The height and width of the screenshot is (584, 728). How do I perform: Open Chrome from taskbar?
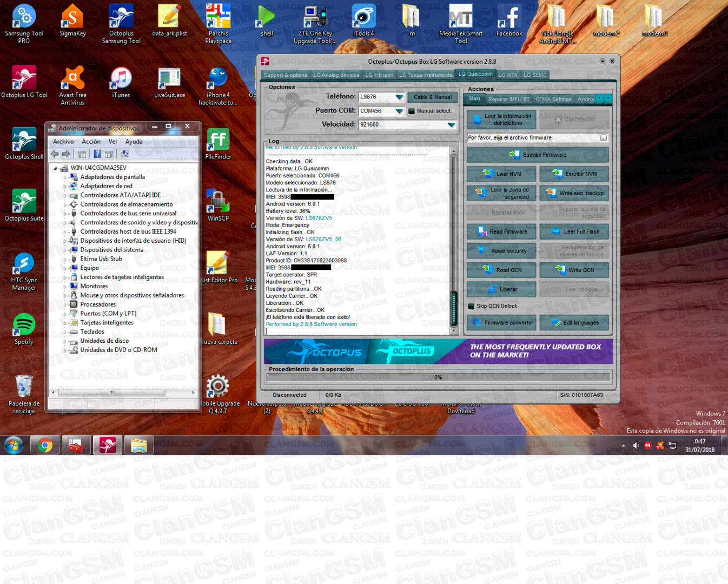pos(45,446)
